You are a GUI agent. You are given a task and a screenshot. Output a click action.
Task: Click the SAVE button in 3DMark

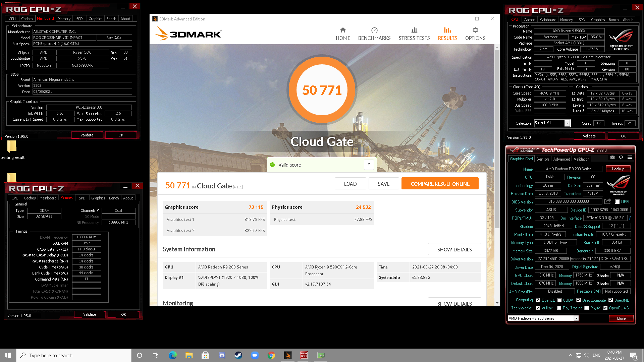coord(384,184)
